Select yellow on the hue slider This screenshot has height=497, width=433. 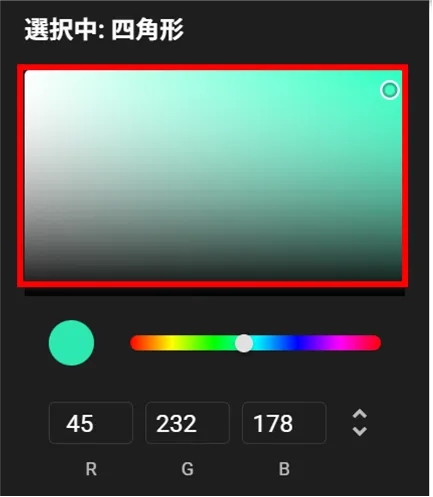click(x=171, y=343)
